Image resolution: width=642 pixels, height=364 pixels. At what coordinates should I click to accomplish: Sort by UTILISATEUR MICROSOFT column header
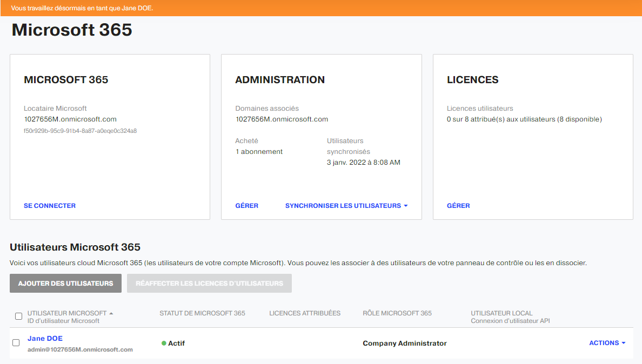(x=70, y=313)
